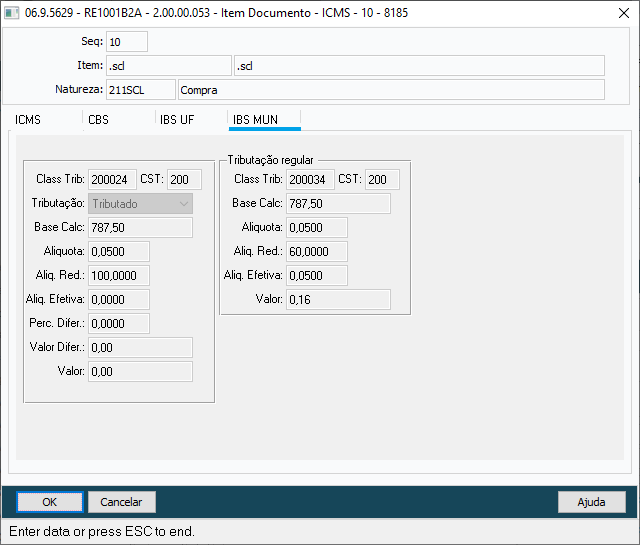Viewport: 640px width, 545px height.
Task: Click the CST field next to 200024
Action: [x=184, y=180]
